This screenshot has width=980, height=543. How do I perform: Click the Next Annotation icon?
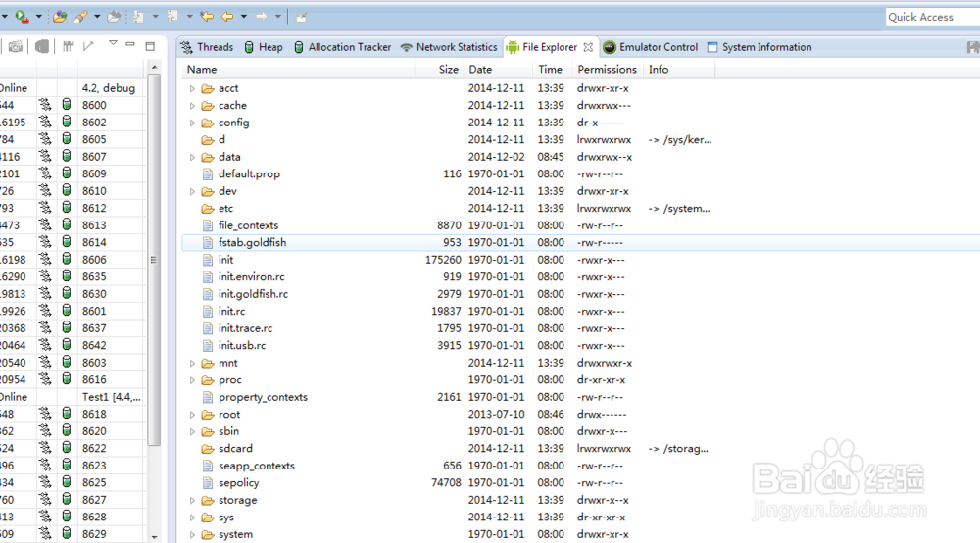[139, 17]
